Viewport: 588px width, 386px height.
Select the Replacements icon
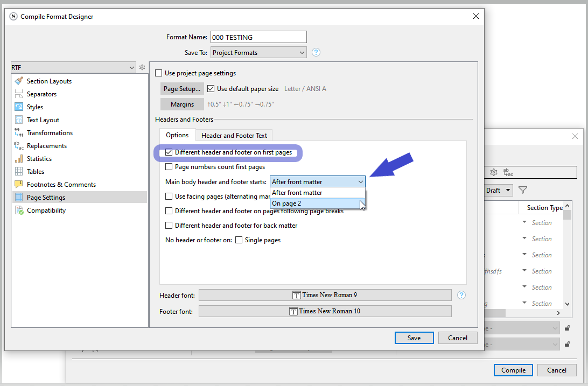pyautogui.click(x=19, y=145)
